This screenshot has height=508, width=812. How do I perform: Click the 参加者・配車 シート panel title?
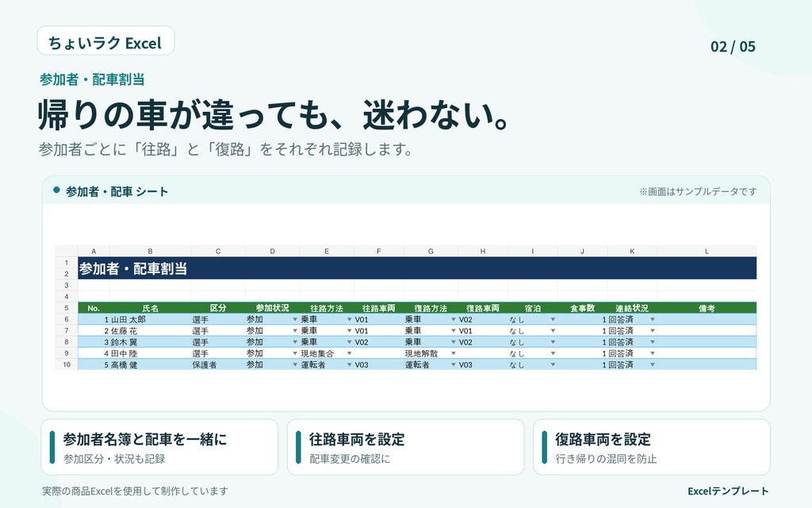pos(117,192)
